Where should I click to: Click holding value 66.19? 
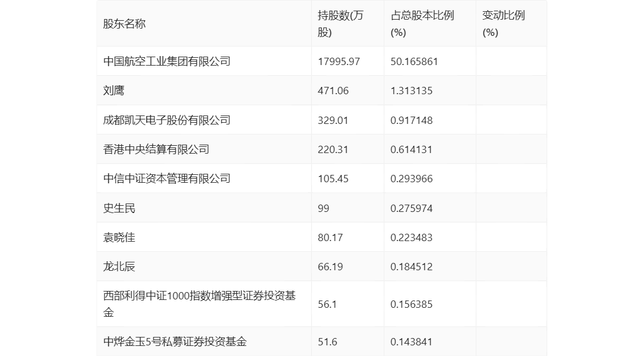click(x=330, y=266)
